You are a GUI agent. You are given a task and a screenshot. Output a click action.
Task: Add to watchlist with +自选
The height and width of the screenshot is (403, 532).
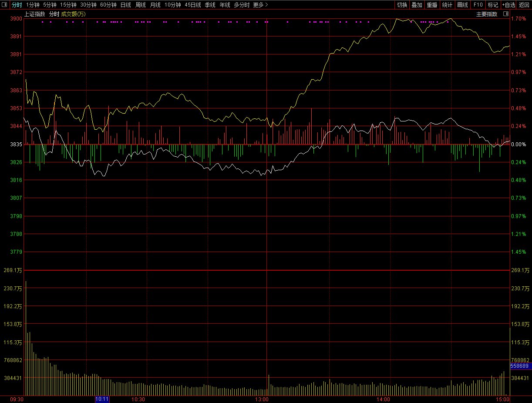[x=508, y=5]
